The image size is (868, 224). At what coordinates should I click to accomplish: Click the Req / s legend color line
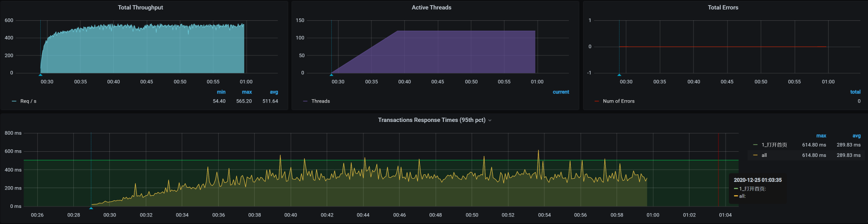coord(14,101)
